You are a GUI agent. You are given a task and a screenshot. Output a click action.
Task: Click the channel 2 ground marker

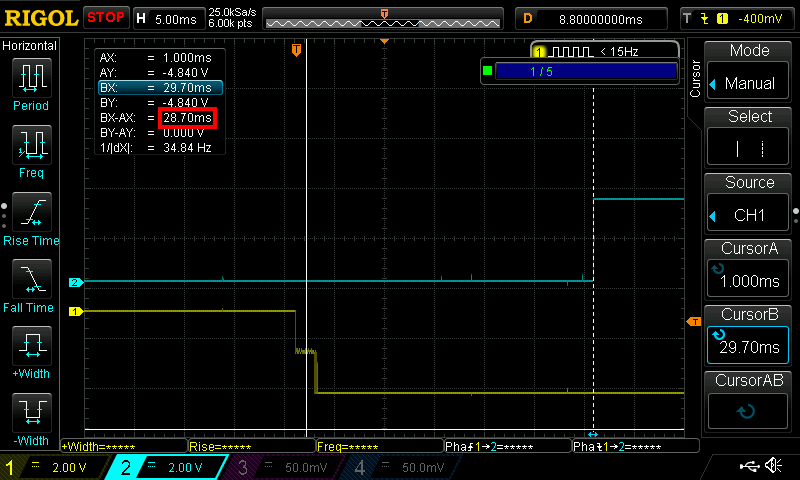[76, 282]
